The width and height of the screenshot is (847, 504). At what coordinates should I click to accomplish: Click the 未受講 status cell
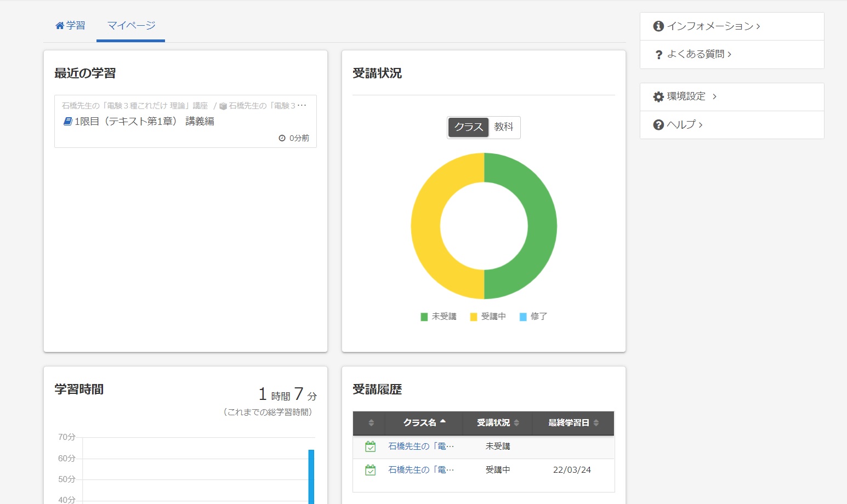[498, 446]
